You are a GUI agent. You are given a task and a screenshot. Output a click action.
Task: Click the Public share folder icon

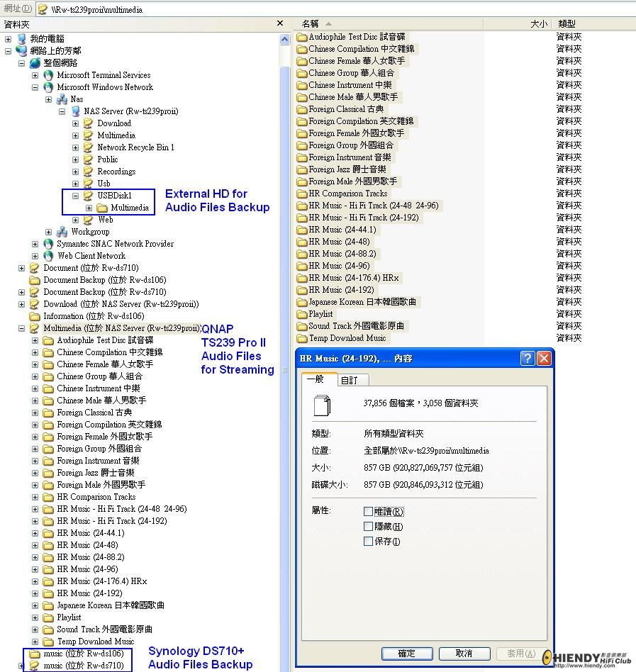click(x=89, y=159)
